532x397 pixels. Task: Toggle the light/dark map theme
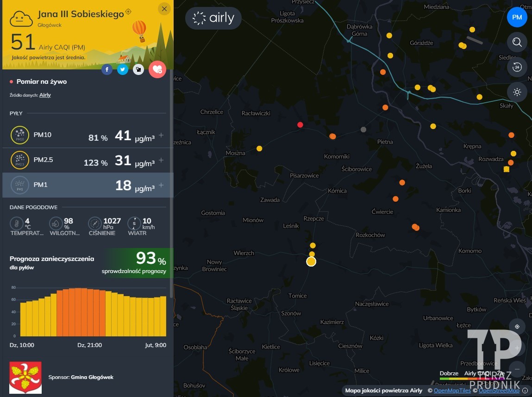point(517,92)
